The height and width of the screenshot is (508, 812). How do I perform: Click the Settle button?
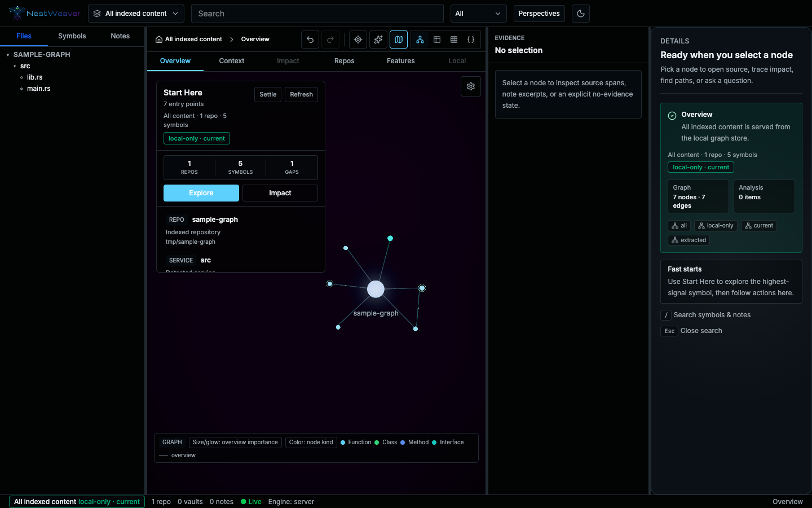(268, 94)
